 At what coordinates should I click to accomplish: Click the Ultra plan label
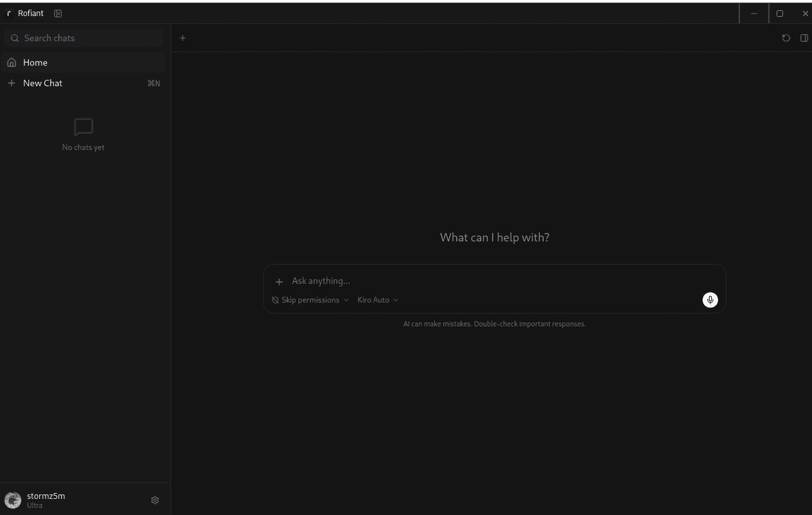pyautogui.click(x=35, y=505)
